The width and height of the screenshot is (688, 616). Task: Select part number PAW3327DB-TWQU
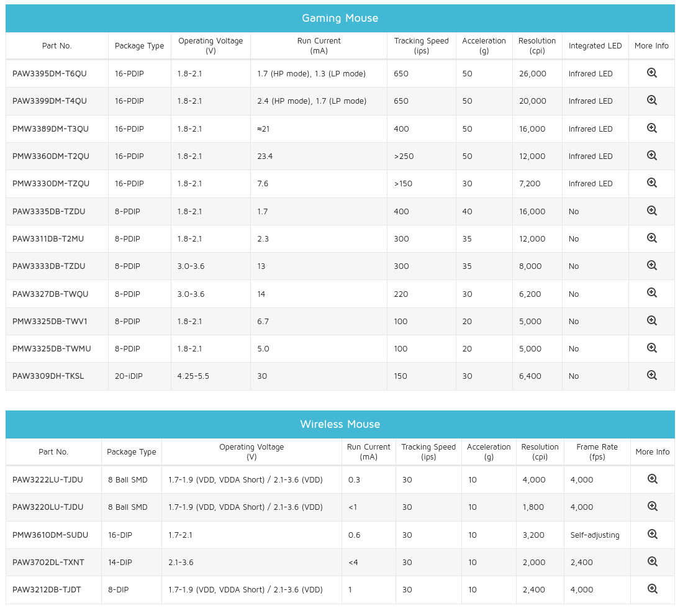[x=50, y=294]
